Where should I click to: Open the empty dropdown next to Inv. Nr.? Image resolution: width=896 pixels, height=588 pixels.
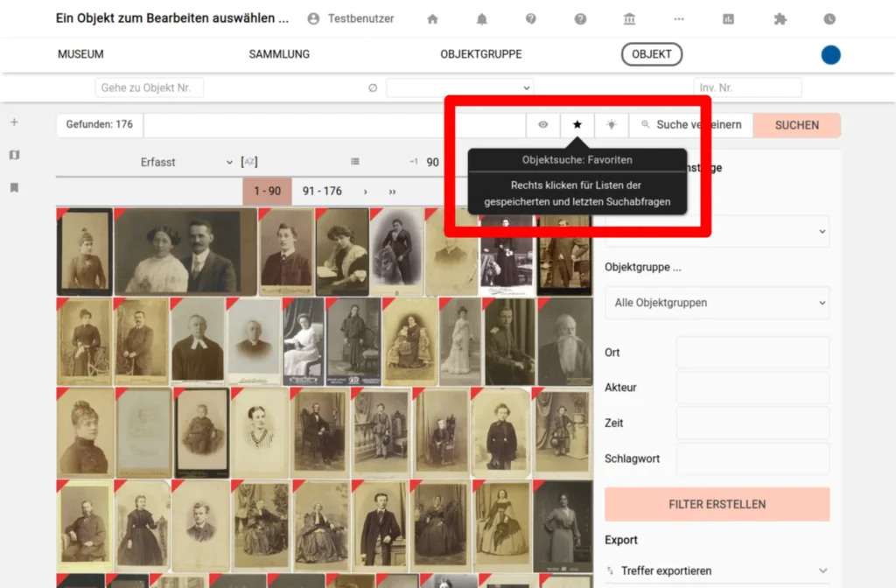[460, 87]
